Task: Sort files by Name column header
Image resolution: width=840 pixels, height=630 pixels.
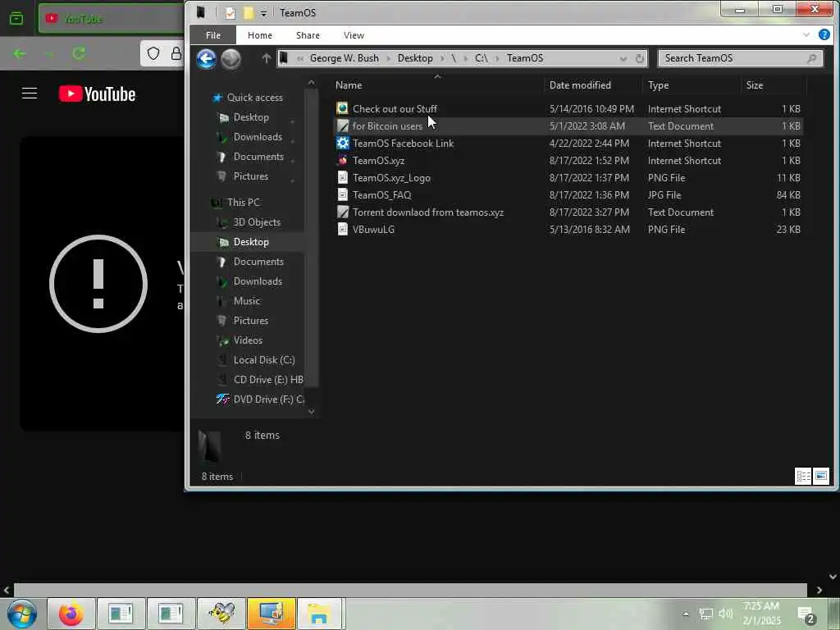Action: pyautogui.click(x=437, y=85)
